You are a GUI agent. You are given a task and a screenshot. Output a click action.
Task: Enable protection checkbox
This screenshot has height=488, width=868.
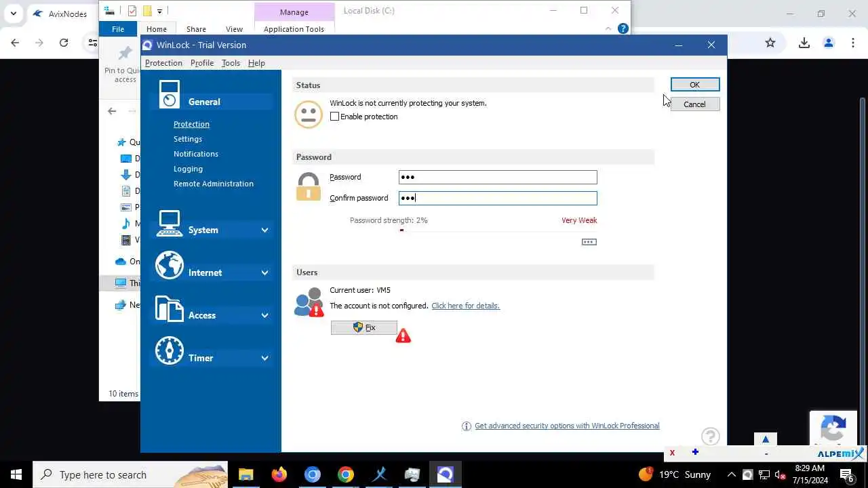point(334,117)
